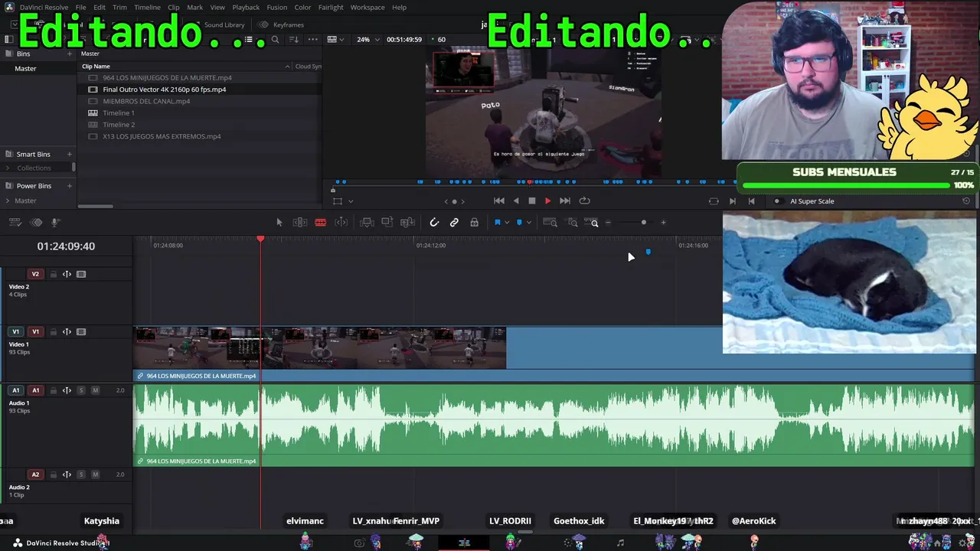Viewport: 980px width, 551px height.
Task: Open the Keyframes panel button
Action: coord(282,24)
